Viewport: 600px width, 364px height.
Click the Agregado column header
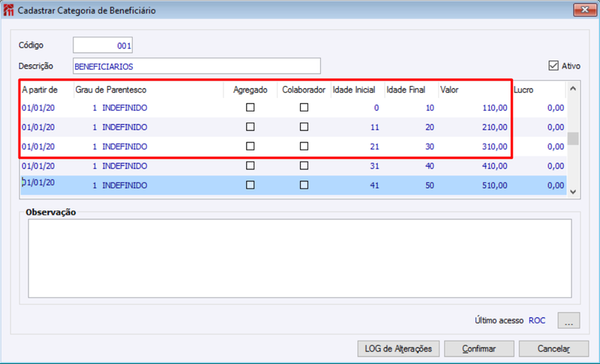250,90
